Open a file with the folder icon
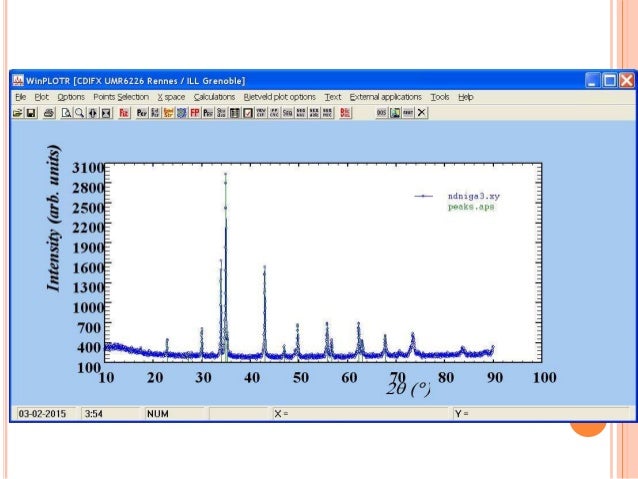This screenshot has width=638, height=479. [17, 113]
